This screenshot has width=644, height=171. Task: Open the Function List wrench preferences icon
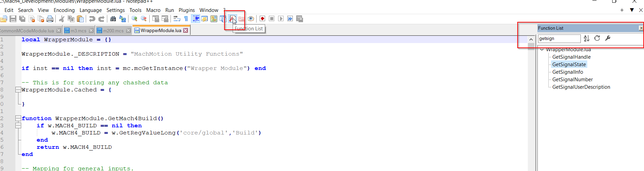tap(608, 38)
